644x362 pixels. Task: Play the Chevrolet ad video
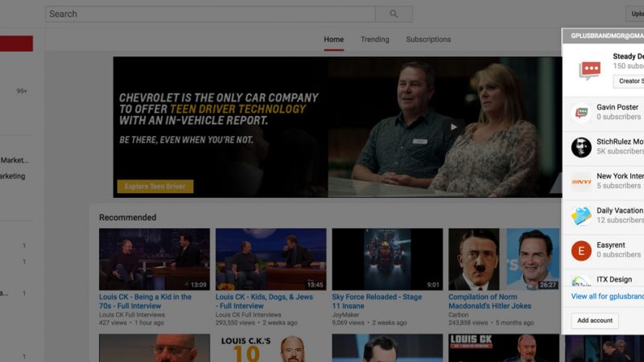[455, 126]
